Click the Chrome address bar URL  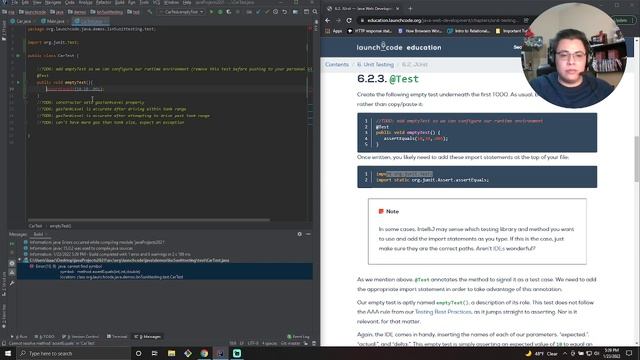point(443,20)
